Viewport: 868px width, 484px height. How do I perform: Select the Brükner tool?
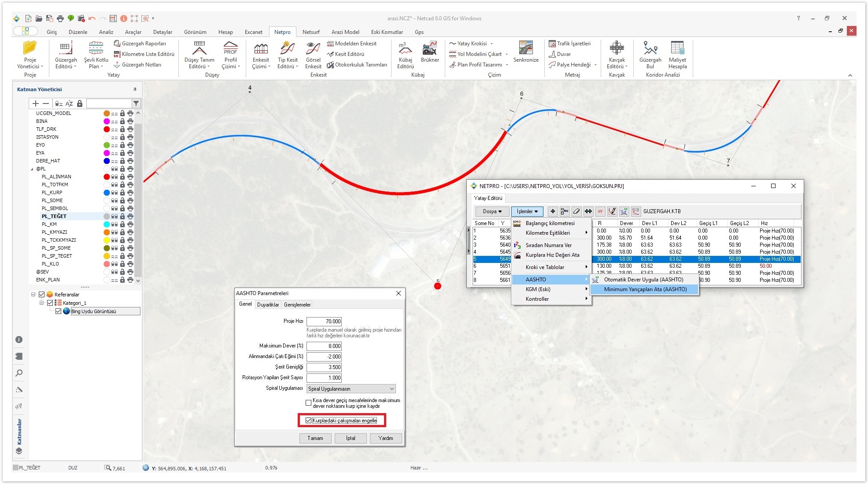(x=430, y=52)
